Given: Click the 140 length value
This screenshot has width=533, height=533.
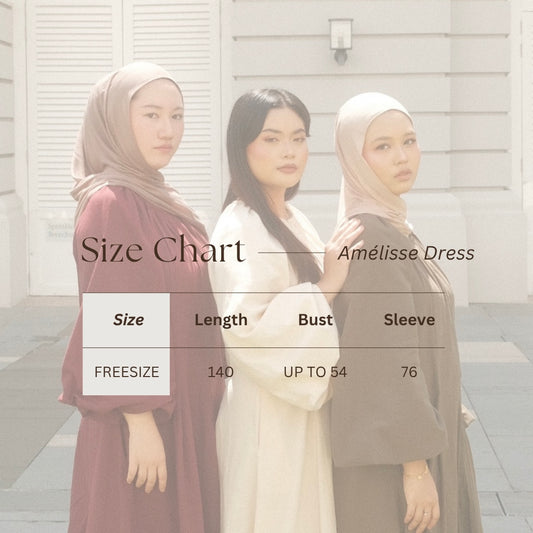Looking at the screenshot, I should [x=221, y=372].
